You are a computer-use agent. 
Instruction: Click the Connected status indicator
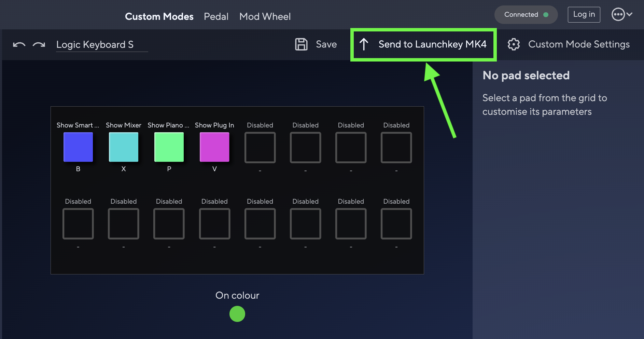(x=526, y=15)
